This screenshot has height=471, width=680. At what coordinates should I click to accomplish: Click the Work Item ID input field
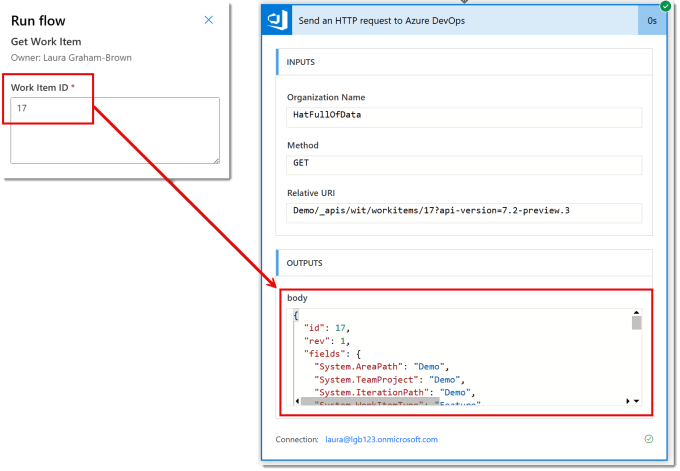pos(115,131)
